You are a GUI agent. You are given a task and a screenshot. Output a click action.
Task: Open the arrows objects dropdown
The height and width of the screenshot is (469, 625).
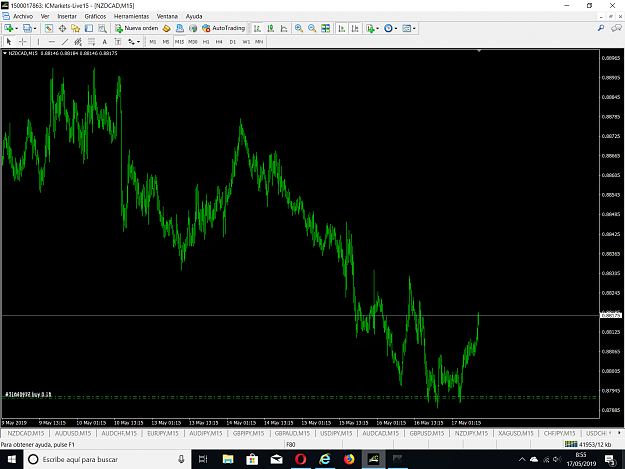tap(134, 41)
